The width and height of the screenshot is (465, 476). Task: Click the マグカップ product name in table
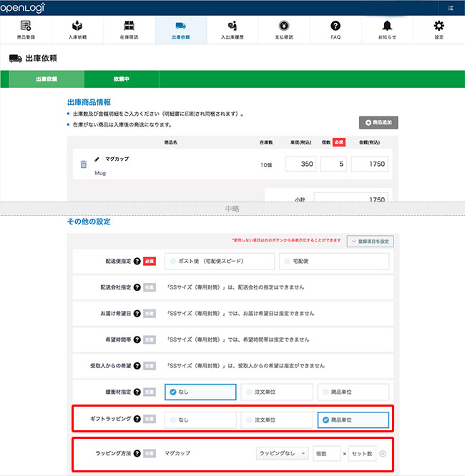pos(117,159)
